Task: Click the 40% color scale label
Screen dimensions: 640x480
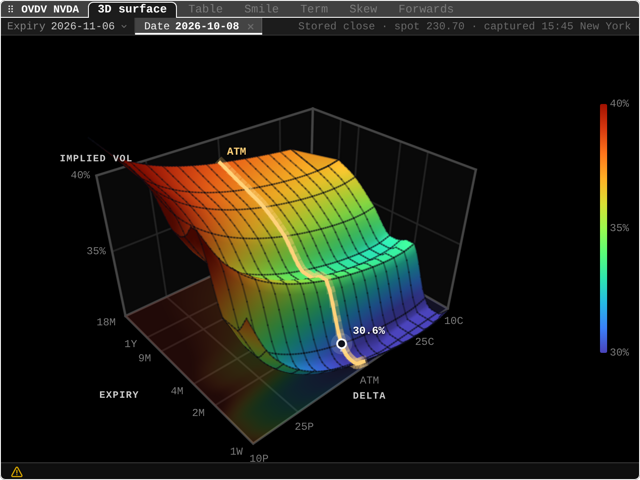Action: (x=619, y=104)
